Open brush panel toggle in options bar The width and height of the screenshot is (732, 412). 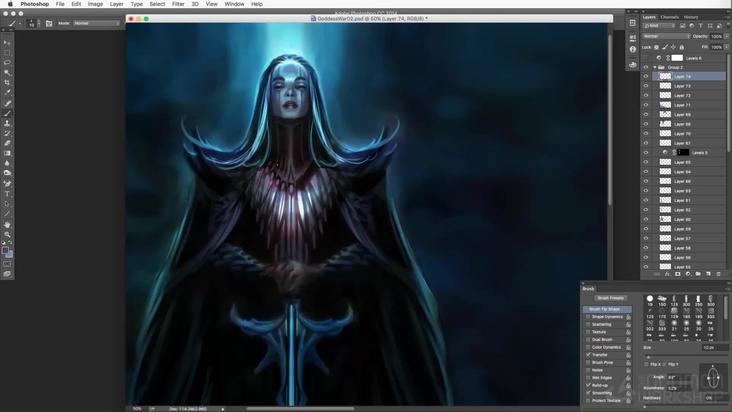(x=49, y=23)
